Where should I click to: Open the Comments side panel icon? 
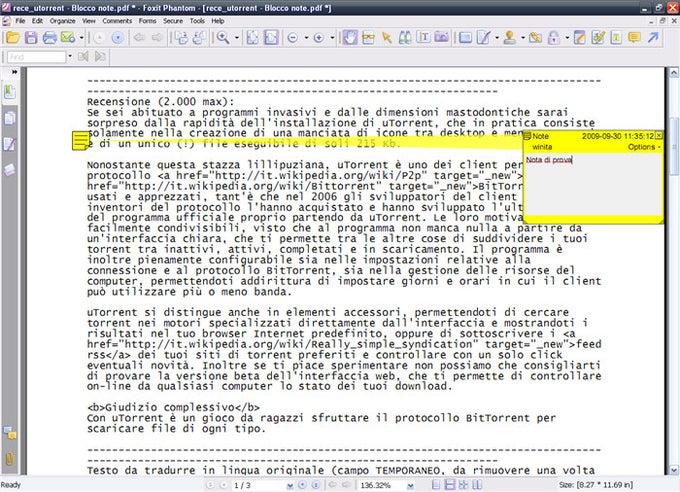point(10,433)
